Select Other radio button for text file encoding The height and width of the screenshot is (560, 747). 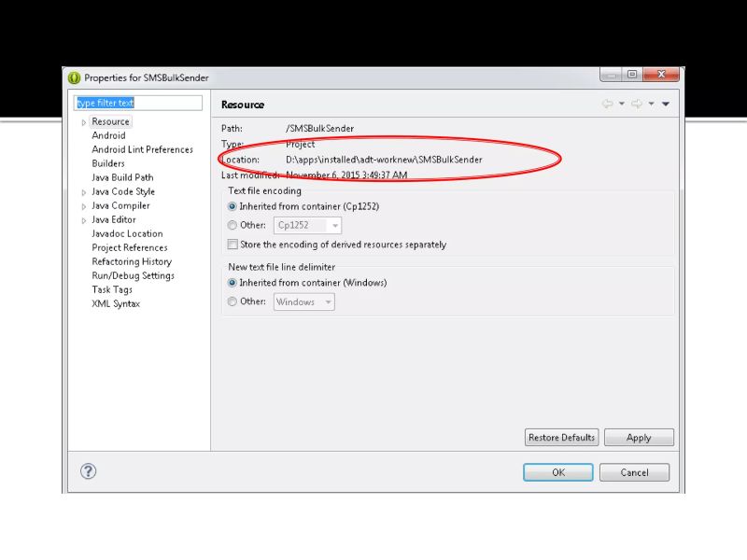point(233,225)
